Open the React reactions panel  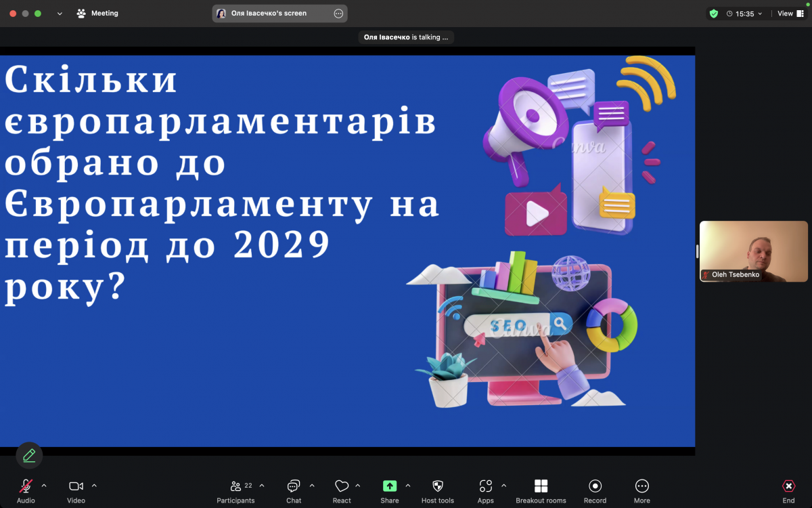point(342,486)
